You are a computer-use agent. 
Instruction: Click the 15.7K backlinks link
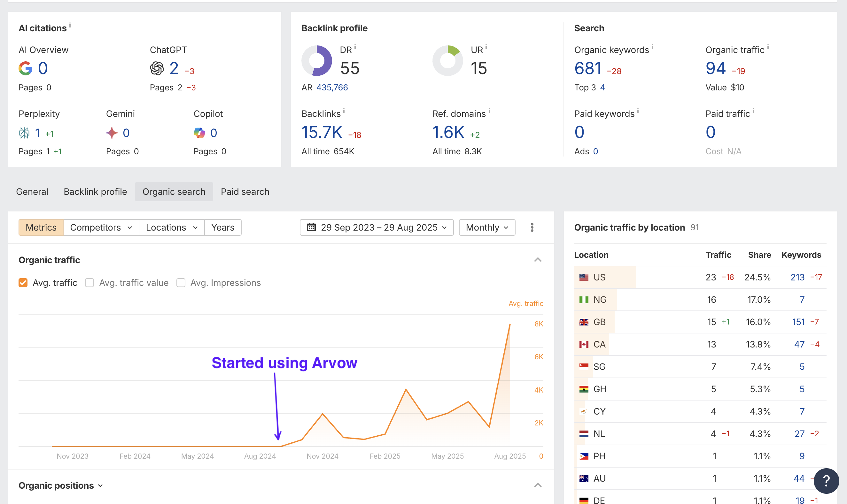pyautogui.click(x=322, y=132)
